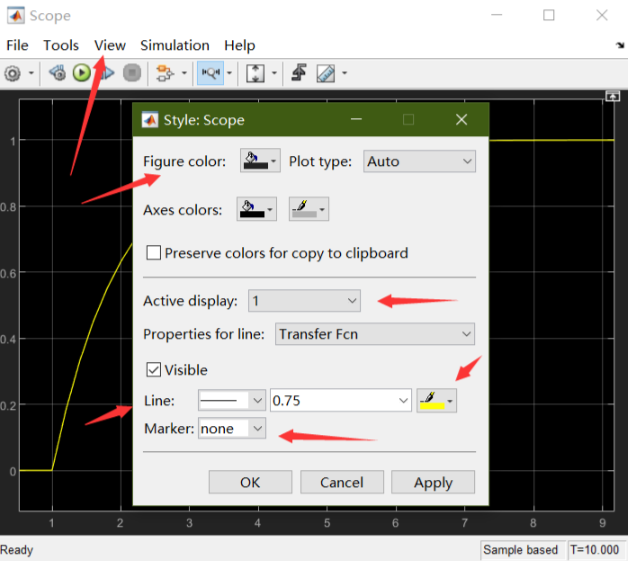628x561 pixels.
Task: Open the Line style dropdown
Action: coord(231,400)
